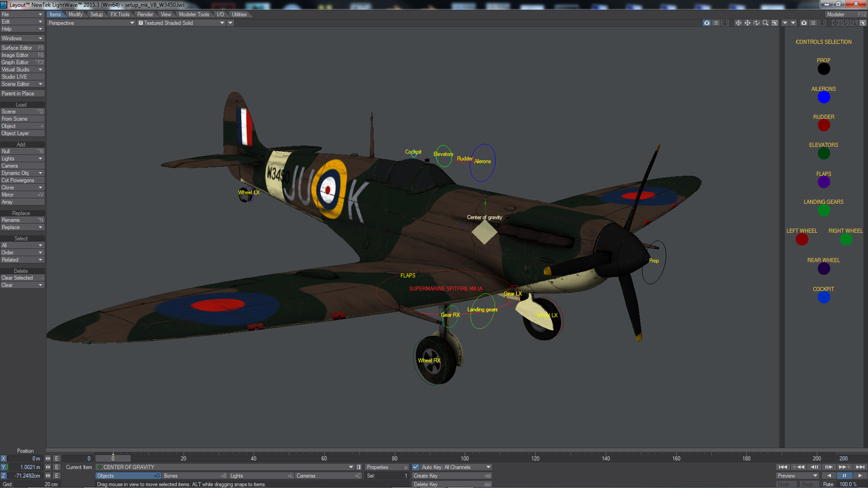Screen dimensions: 868x488
Task: Click the red LEFT WHEEL control circle
Action: (802, 239)
